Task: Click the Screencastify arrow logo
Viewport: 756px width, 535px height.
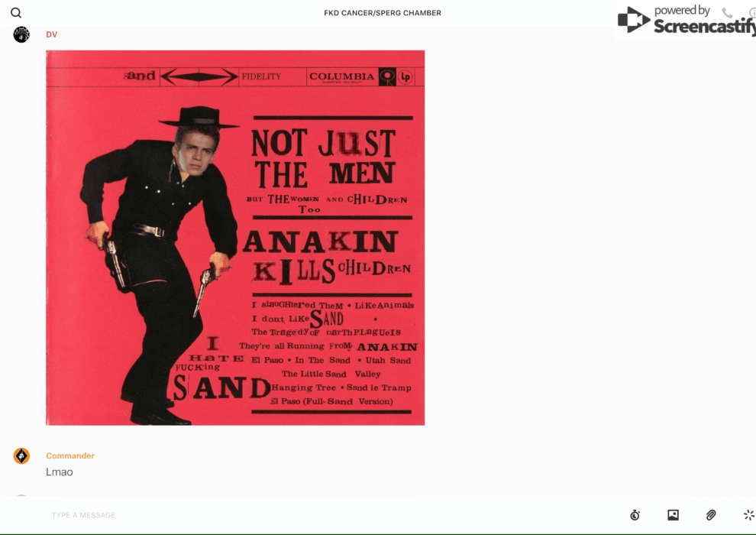Action: (x=633, y=20)
